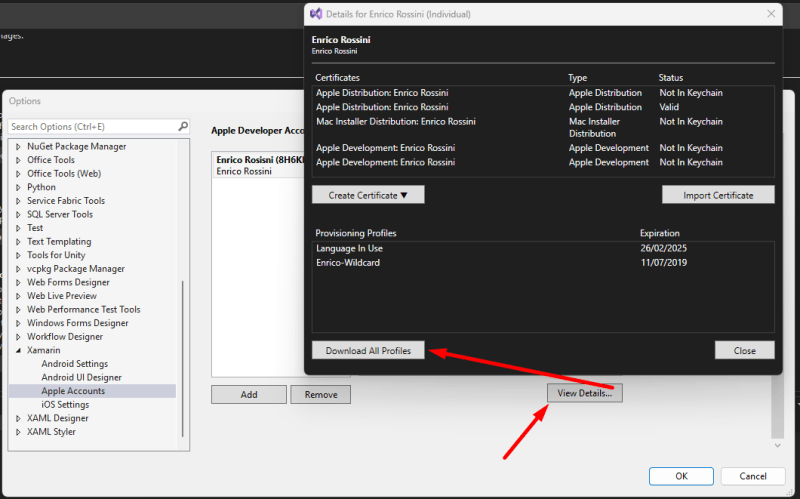
Task: Expand the XAML Designer node arrow
Action: [x=18, y=418]
